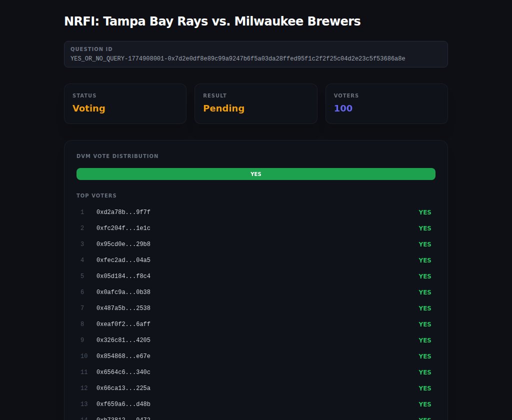Select voter address 0x326c81...4205

click(123, 340)
